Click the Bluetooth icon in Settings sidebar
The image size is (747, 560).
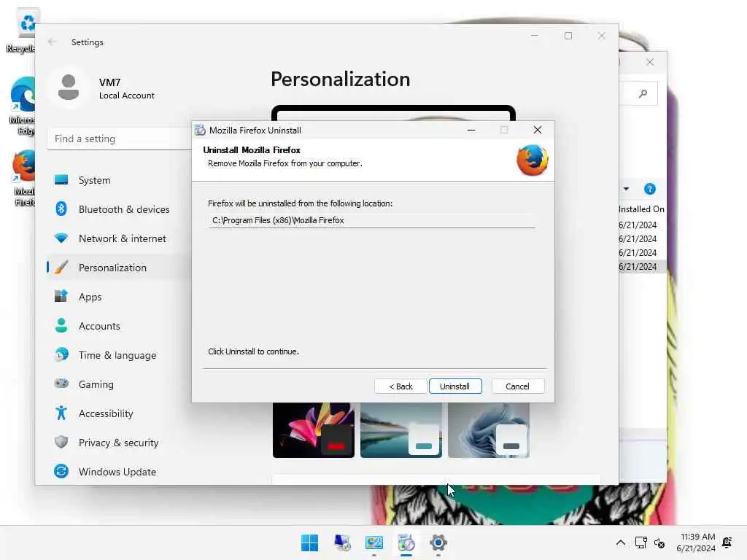coord(61,209)
